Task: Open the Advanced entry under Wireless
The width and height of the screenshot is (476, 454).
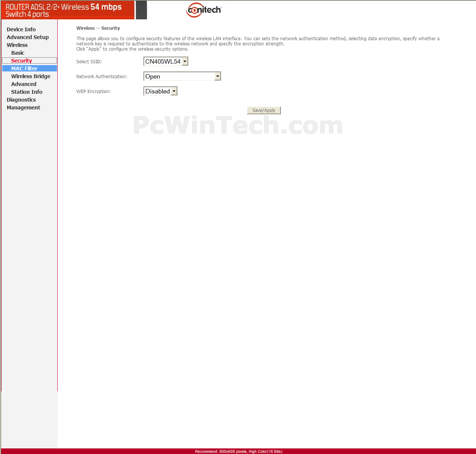Action: [24, 84]
